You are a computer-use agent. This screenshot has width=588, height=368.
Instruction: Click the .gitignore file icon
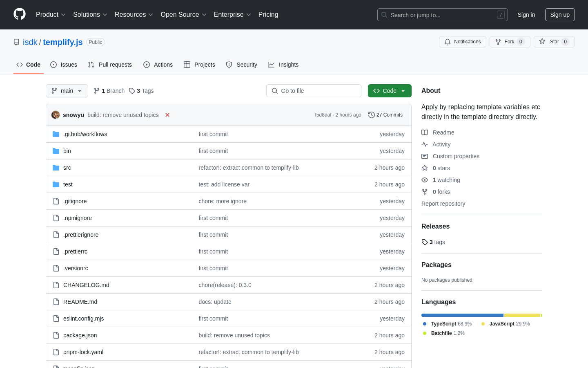pos(56,201)
